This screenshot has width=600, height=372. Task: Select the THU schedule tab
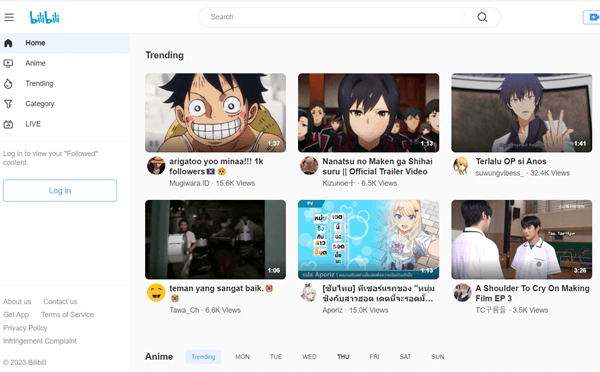343,357
